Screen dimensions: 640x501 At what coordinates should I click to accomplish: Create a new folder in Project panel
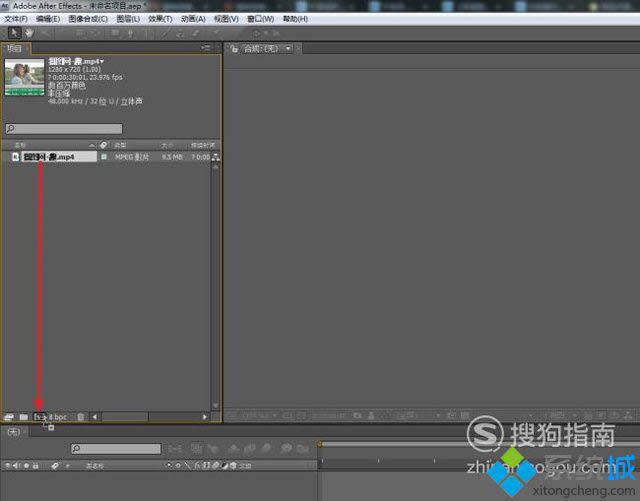point(24,417)
